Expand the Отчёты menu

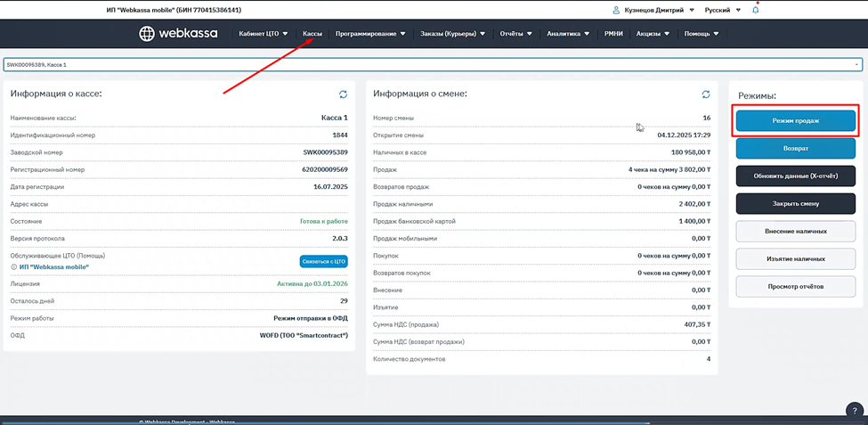(x=516, y=34)
